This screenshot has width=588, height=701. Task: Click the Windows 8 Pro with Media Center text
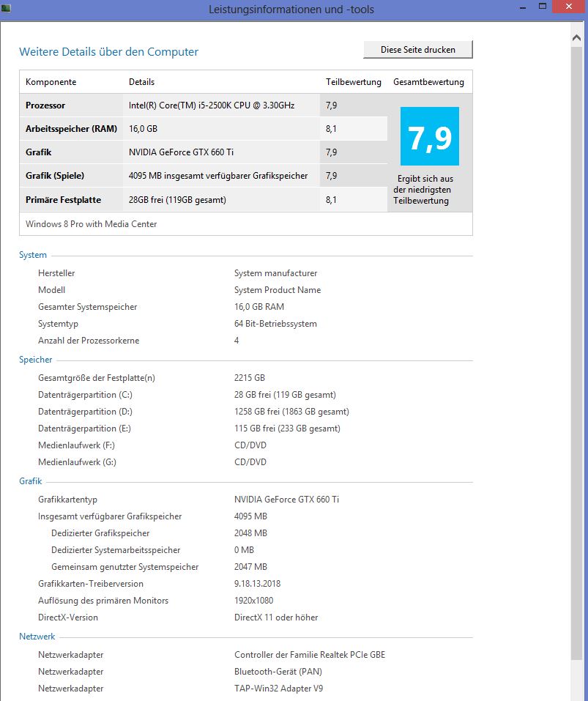[91, 224]
